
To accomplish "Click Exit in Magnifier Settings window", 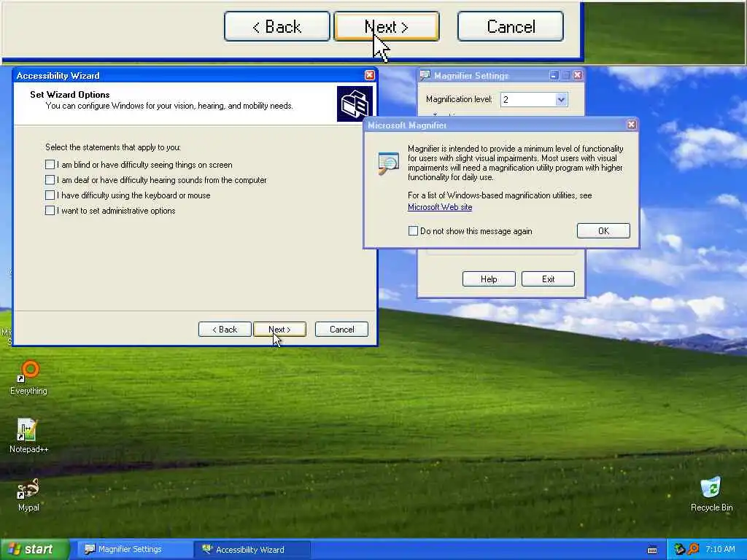I will (x=548, y=279).
